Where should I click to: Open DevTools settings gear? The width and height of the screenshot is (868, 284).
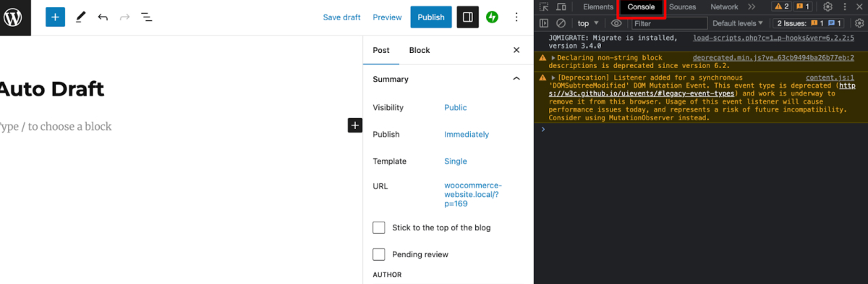click(828, 7)
